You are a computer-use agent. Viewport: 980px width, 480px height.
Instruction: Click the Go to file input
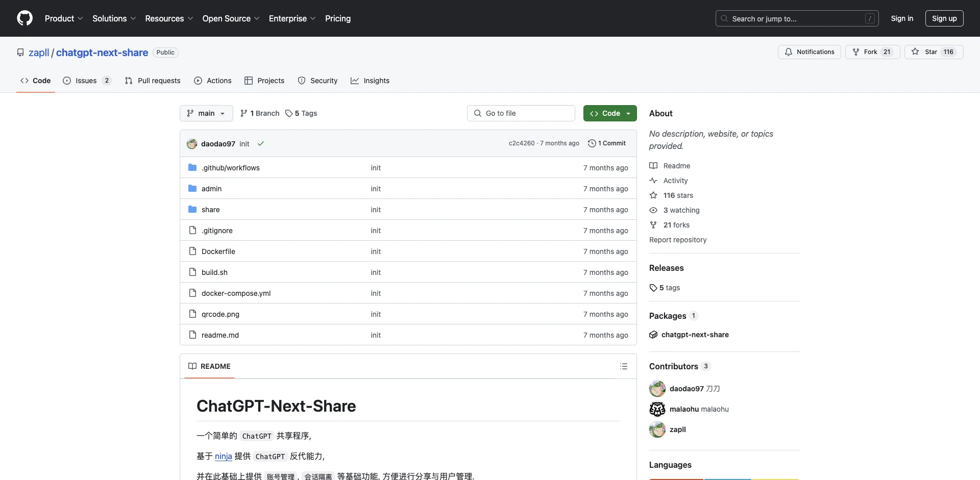click(x=521, y=113)
